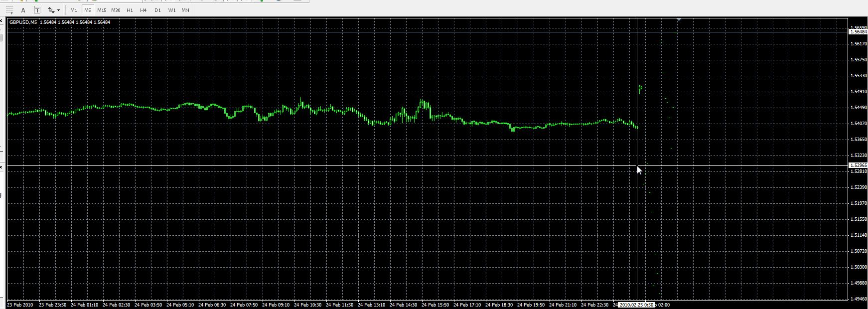
Task: Click price scale value 1.50720
Action: click(859, 251)
